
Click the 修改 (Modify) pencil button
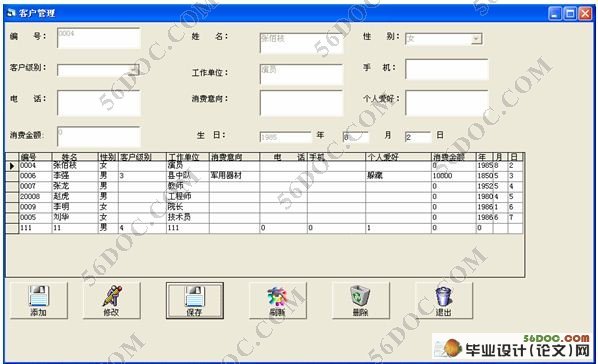(111, 300)
